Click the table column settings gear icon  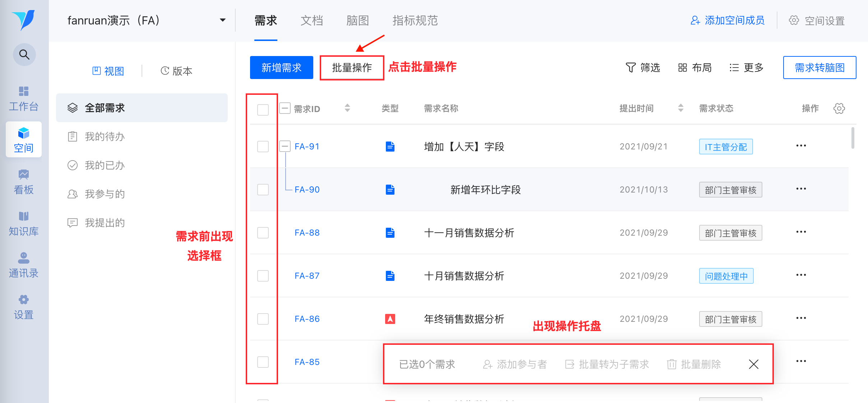(x=839, y=108)
